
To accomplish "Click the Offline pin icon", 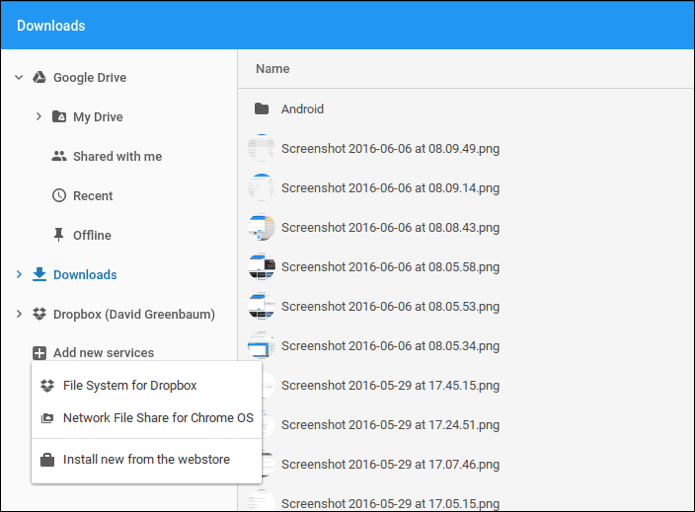I will point(59,235).
